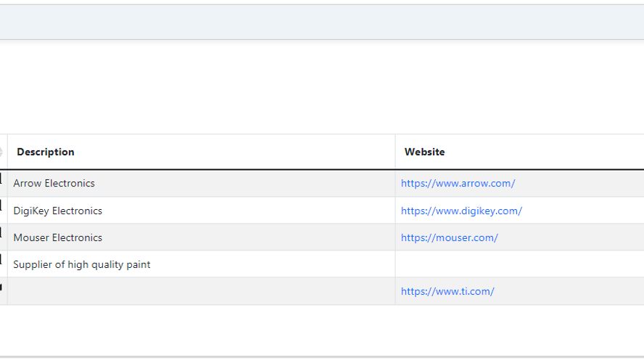The width and height of the screenshot is (644, 363).
Task: Select the DigiKey Electronics description cell
Action: click(202, 211)
